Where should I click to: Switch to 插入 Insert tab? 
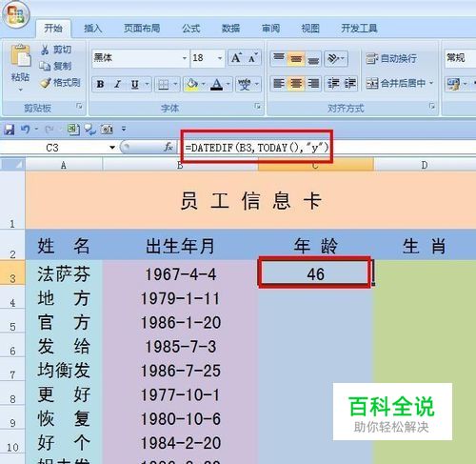(x=92, y=29)
